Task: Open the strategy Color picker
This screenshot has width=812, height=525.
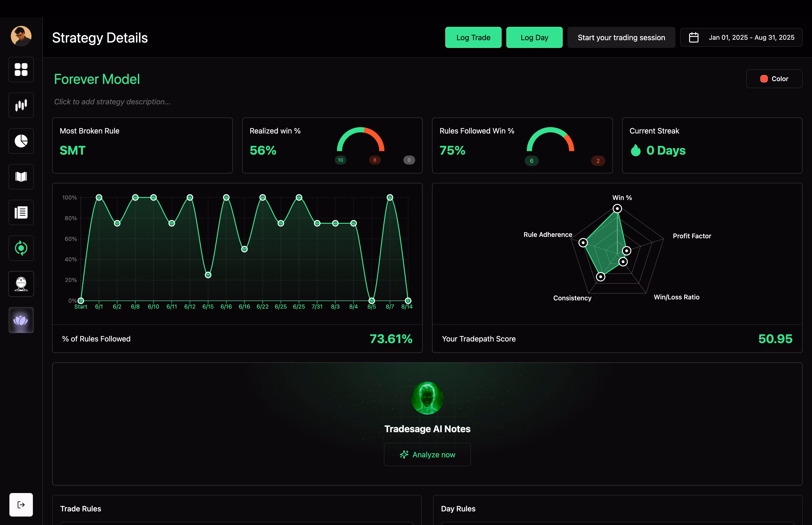Action: pyautogui.click(x=774, y=79)
